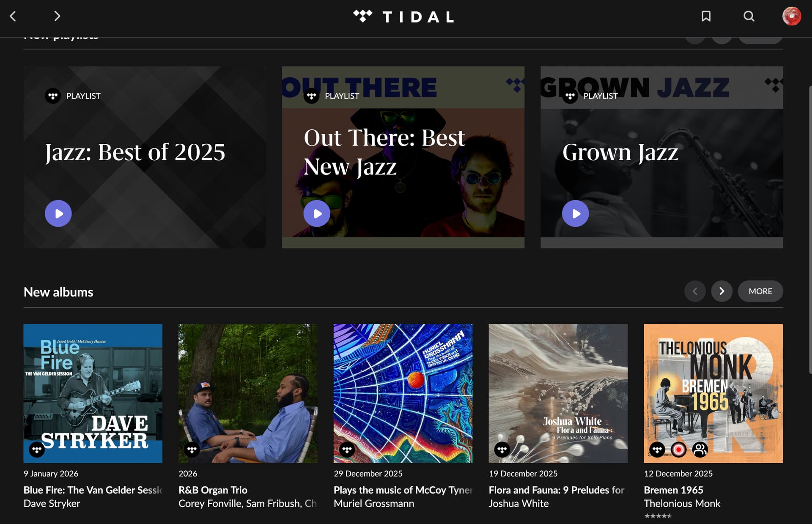
Task: Open Flora and Fauna album cover
Action: pyautogui.click(x=558, y=393)
